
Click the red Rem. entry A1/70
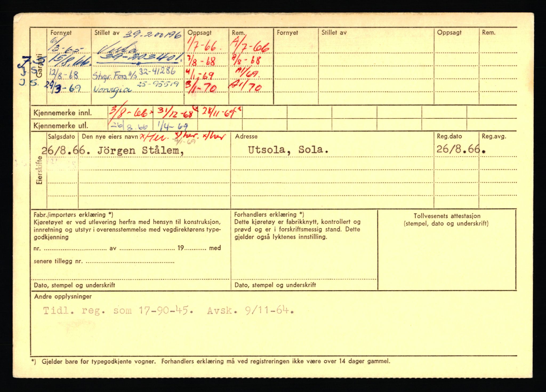point(246,87)
